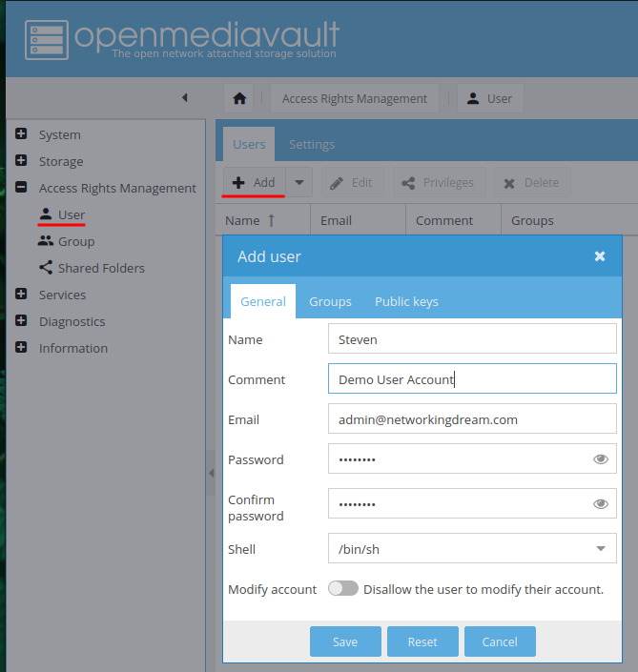The width and height of the screenshot is (638, 672).
Task: Expand the System tree node
Action: tap(21, 133)
